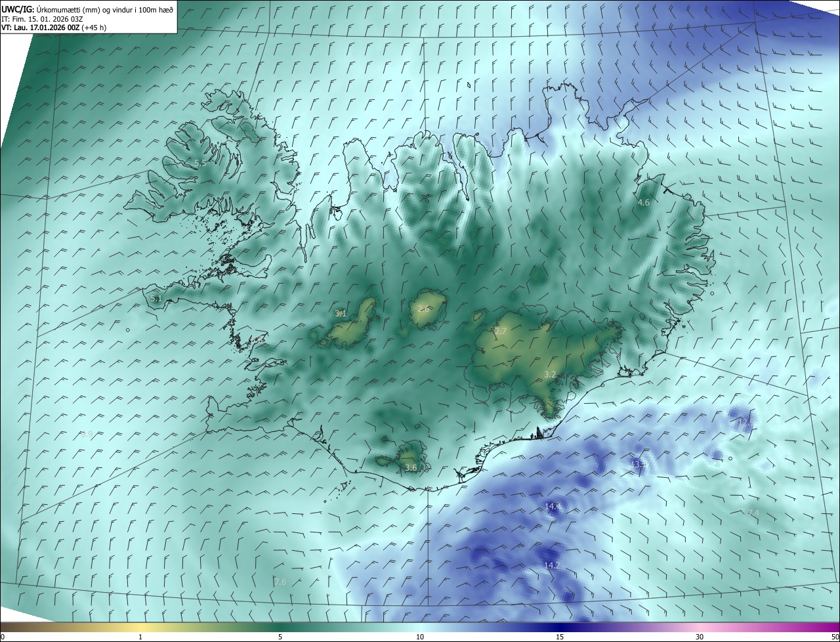
Task: Click the legend tick label 0
Action: [3, 637]
